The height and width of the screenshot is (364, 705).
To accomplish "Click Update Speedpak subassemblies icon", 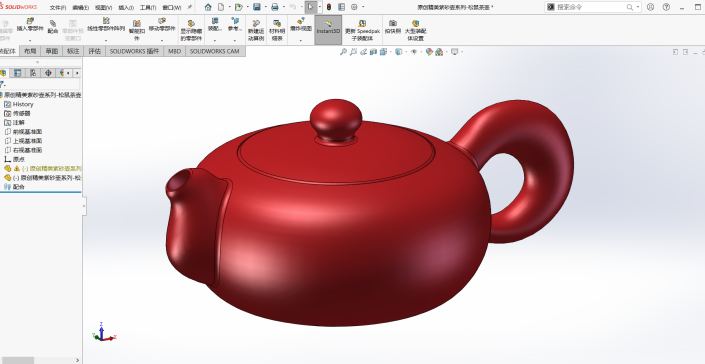I will tap(362, 23).
